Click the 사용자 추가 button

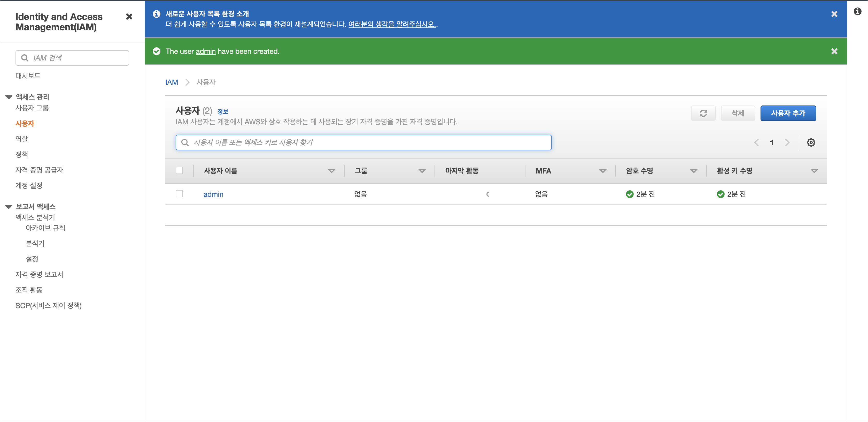pos(788,113)
